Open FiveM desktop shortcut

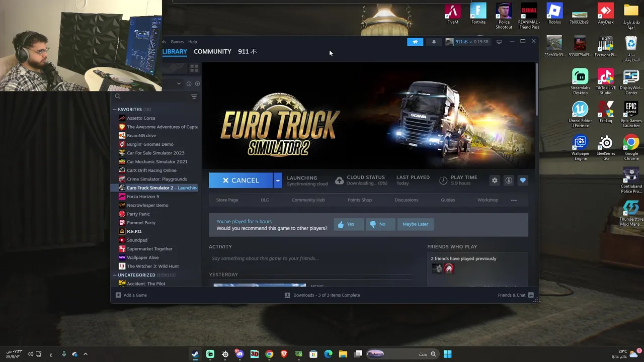coord(452,14)
